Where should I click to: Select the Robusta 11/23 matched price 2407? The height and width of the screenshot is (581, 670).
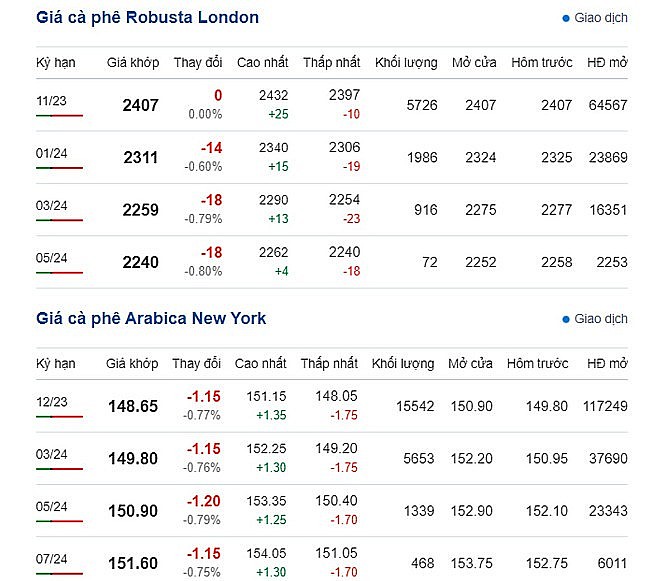click(140, 105)
